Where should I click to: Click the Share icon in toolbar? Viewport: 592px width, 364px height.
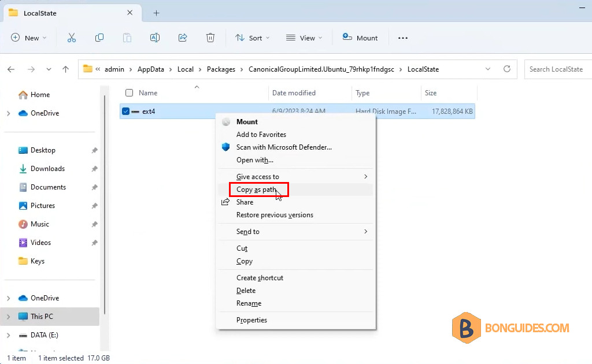183,38
